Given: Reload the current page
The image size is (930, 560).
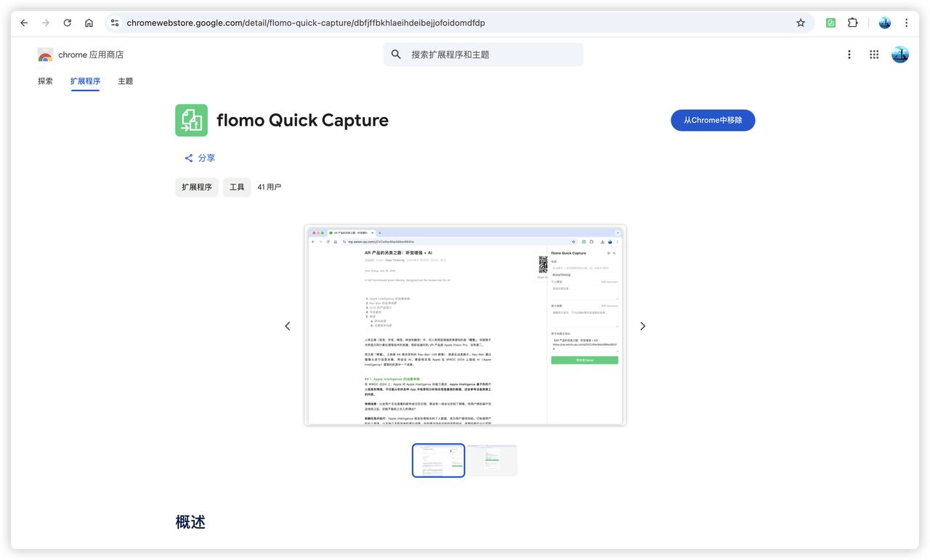Looking at the screenshot, I should [x=67, y=23].
